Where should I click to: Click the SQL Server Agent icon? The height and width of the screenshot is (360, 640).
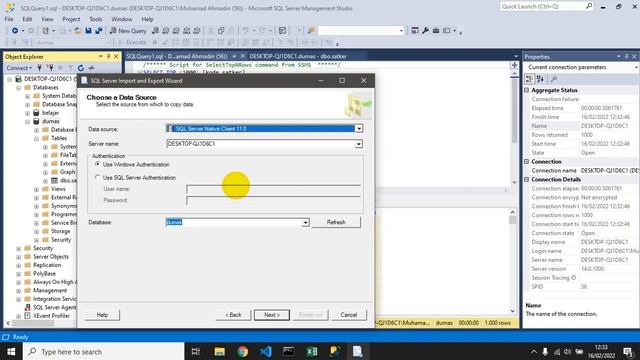(x=27, y=307)
